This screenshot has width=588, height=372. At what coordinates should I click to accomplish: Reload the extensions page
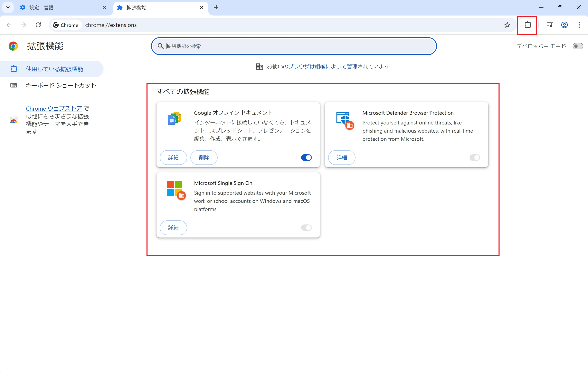(38, 25)
